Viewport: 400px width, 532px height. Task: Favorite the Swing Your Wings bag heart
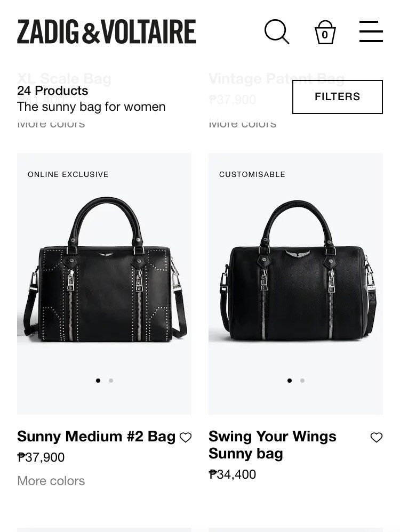click(376, 437)
